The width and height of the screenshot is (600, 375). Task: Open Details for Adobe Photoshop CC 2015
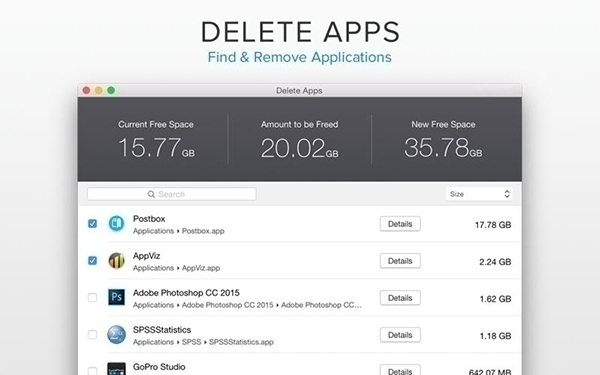pos(400,298)
